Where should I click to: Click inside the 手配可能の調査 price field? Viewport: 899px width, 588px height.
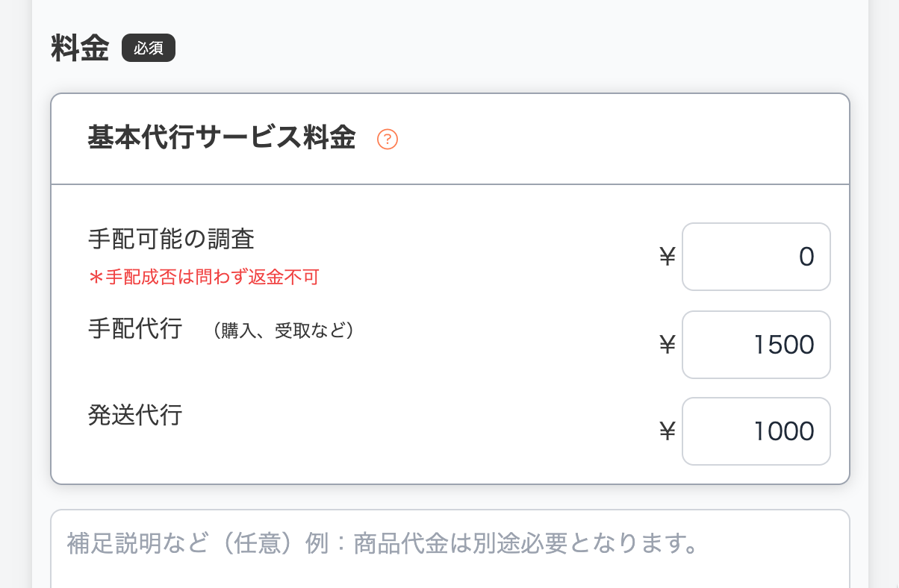point(755,257)
